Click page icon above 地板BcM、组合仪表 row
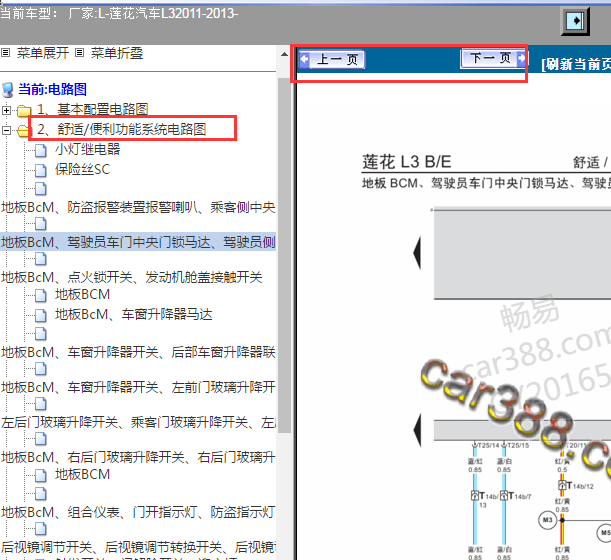 [41, 494]
